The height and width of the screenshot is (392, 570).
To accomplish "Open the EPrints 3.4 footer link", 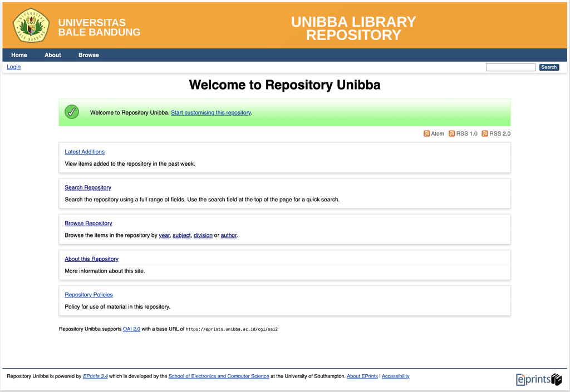I will pos(95,376).
